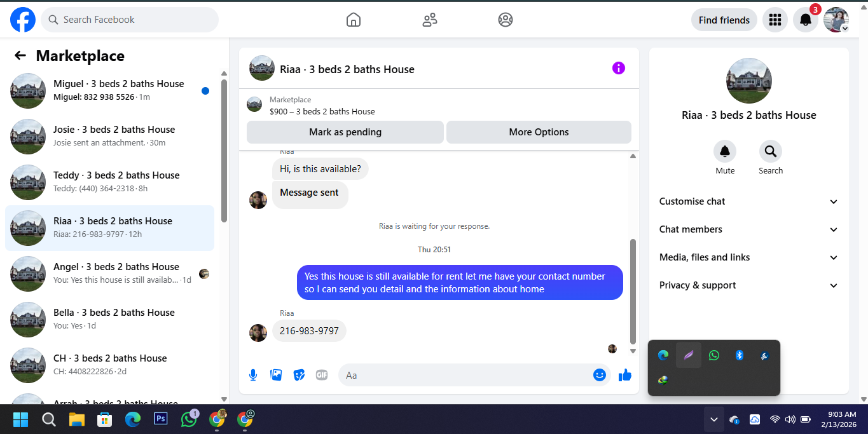
Task: Click the Mark as pending button
Action: [345, 132]
